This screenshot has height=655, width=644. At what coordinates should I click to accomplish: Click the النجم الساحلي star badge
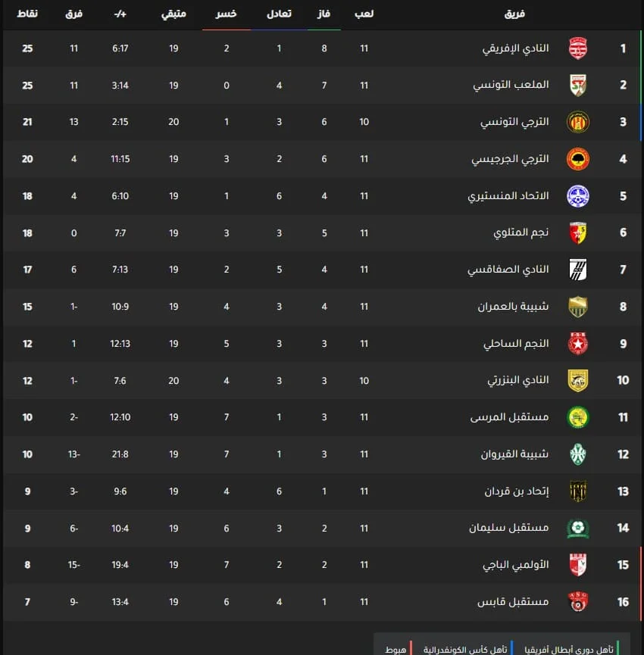coord(578,344)
